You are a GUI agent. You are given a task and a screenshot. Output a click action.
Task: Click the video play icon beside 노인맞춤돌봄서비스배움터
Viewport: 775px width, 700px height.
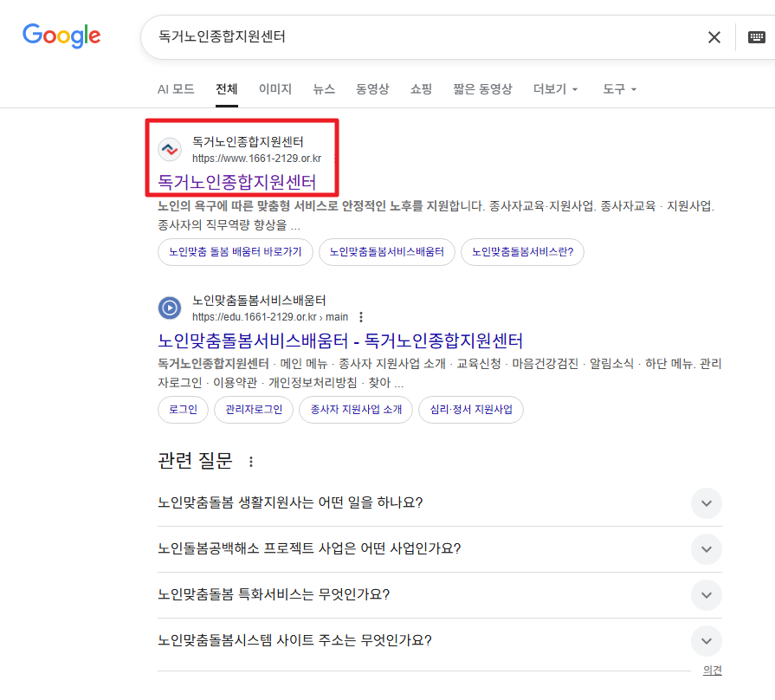coord(170,308)
